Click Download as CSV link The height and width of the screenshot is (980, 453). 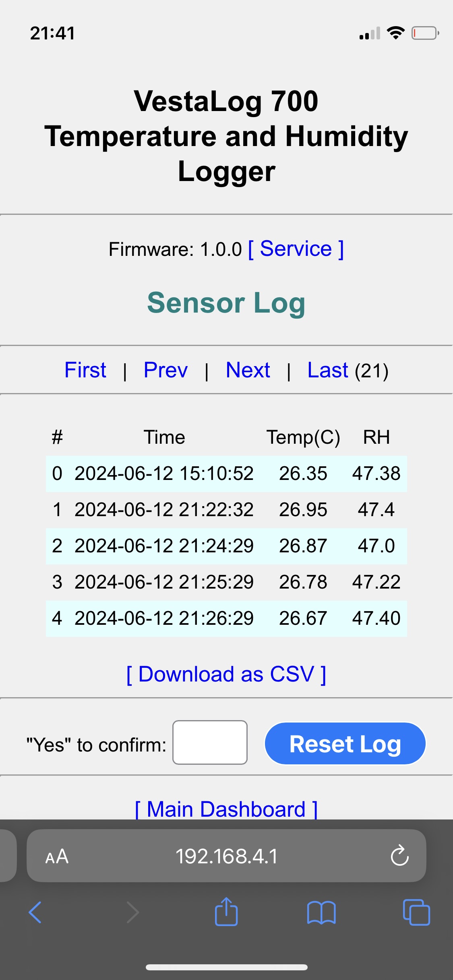point(226,674)
